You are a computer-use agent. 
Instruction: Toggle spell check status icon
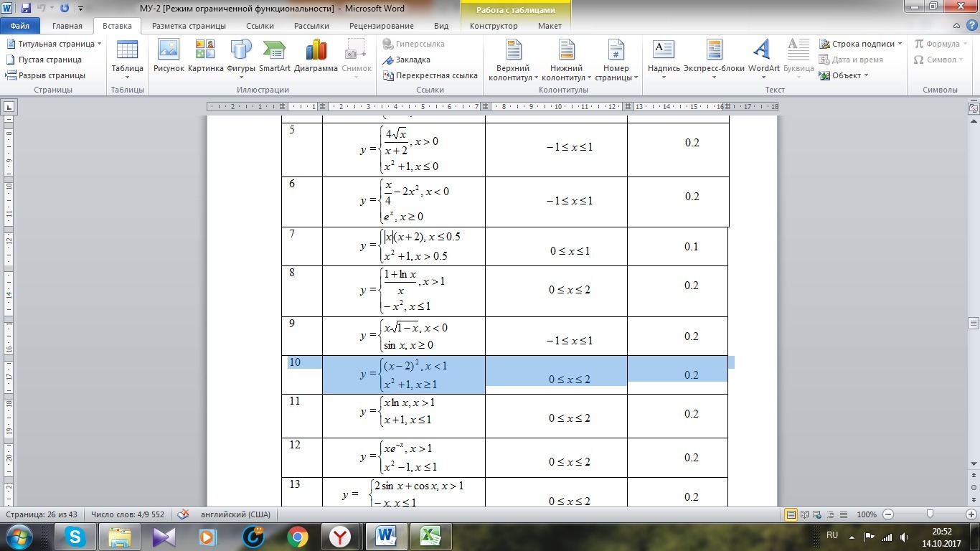point(184,514)
